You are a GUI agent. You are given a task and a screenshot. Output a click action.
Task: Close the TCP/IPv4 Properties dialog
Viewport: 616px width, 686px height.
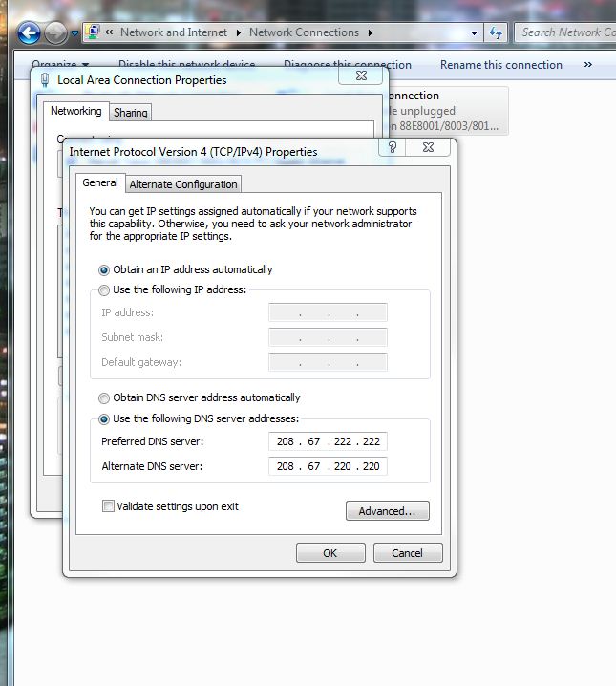pos(428,147)
